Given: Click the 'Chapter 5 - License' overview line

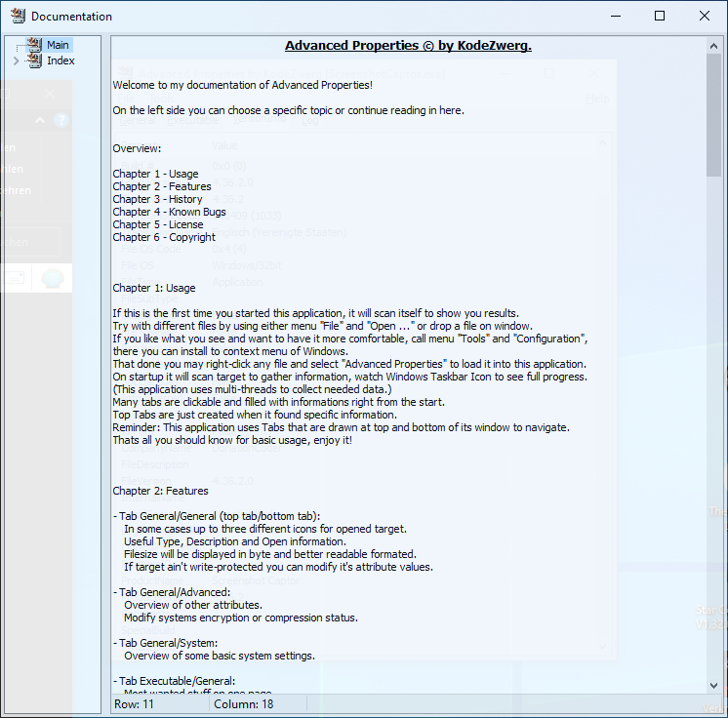Looking at the screenshot, I should tap(158, 224).
